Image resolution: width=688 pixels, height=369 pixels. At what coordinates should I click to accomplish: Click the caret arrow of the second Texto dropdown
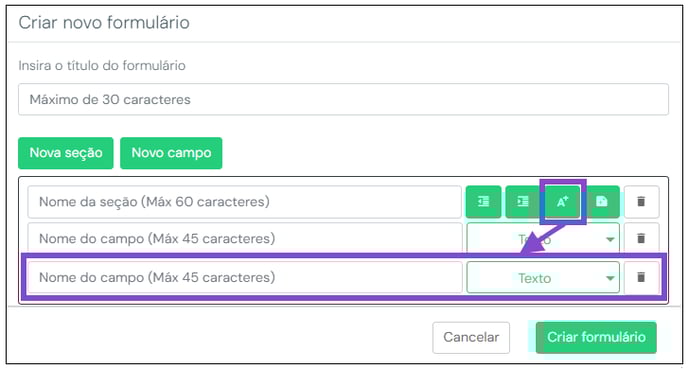click(x=610, y=278)
